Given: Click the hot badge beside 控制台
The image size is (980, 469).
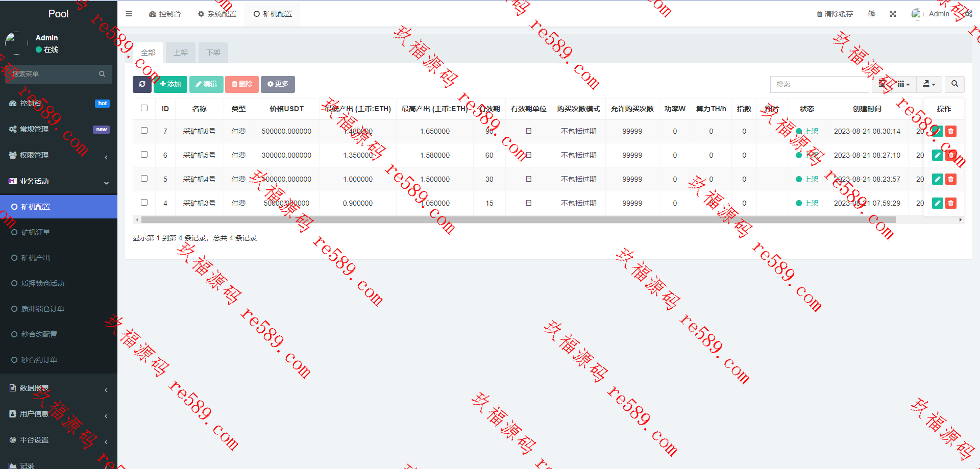Looking at the screenshot, I should 102,104.
